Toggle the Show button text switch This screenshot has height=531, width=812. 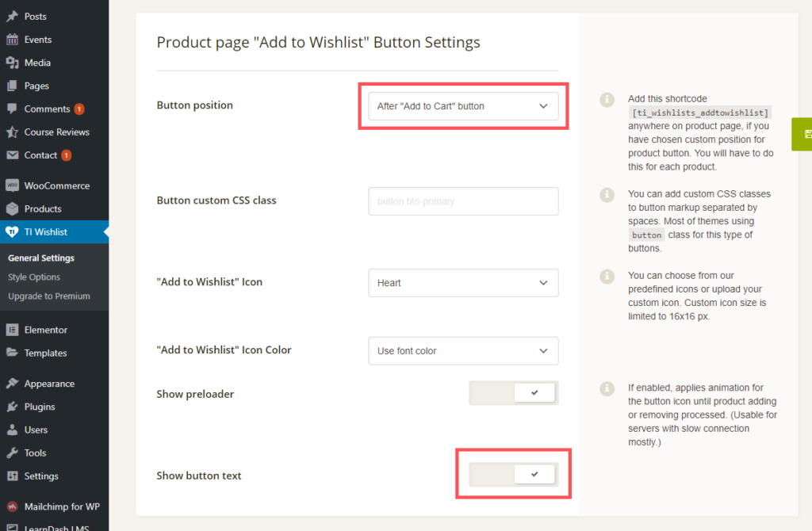coord(514,475)
